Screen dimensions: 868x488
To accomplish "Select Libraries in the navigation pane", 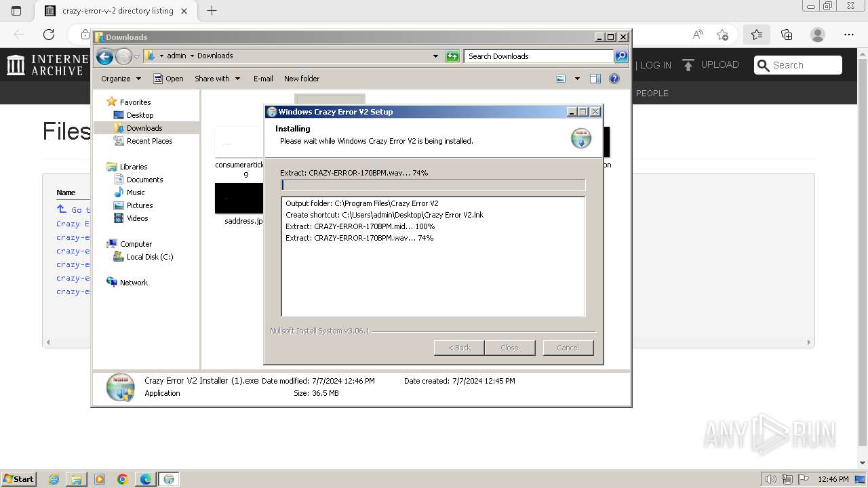I will pyautogui.click(x=134, y=167).
